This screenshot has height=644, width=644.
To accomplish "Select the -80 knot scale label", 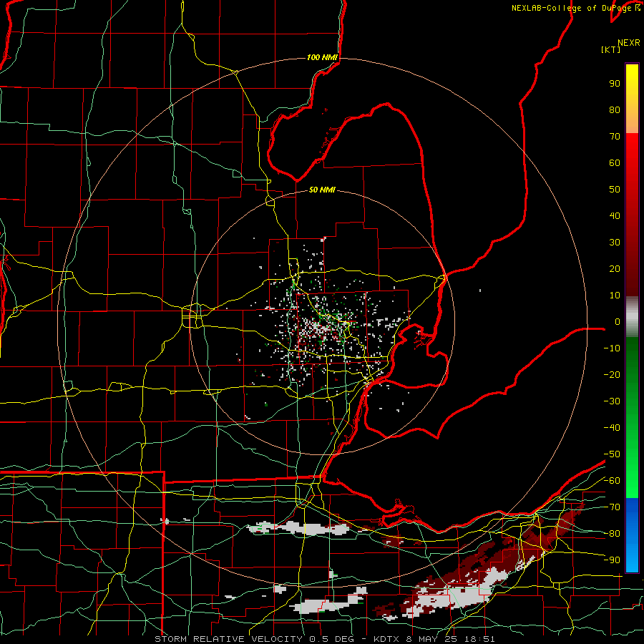I will click(x=612, y=534).
